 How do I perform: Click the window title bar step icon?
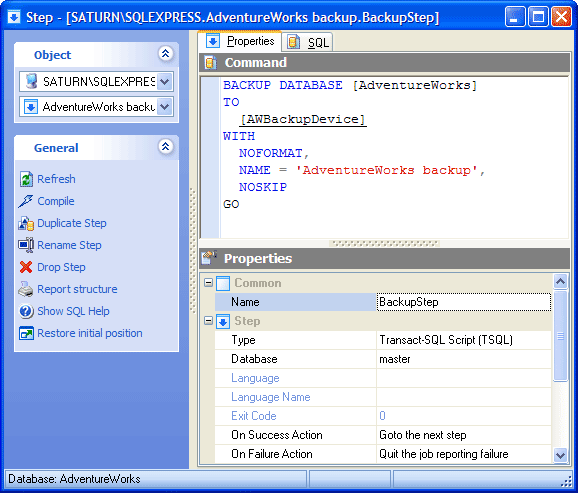[14, 17]
